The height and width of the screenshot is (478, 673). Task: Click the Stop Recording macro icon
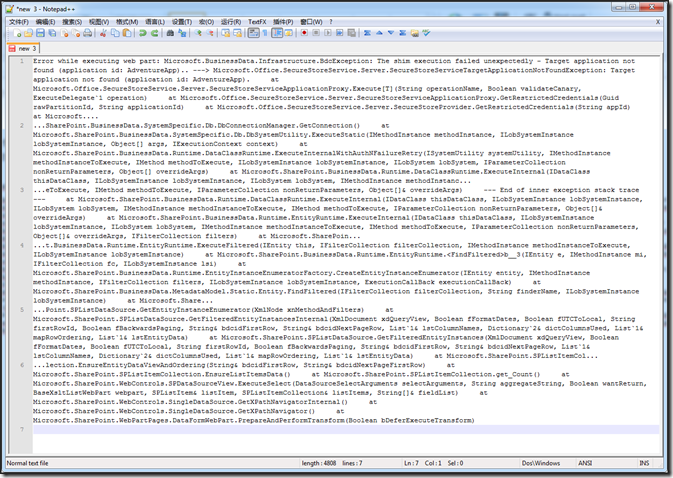(x=316, y=33)
